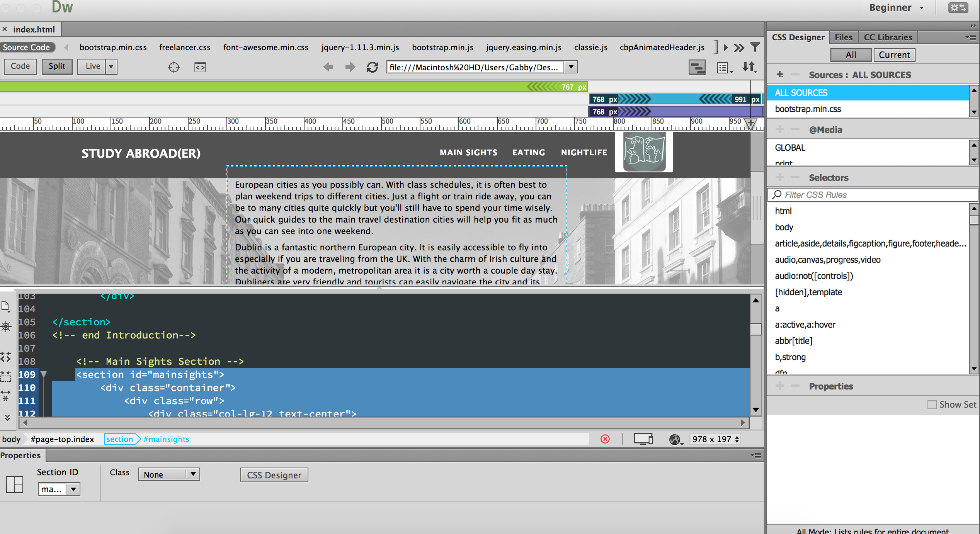Open freelancer.css related file
Screen dimensions: 980x534
185,47
